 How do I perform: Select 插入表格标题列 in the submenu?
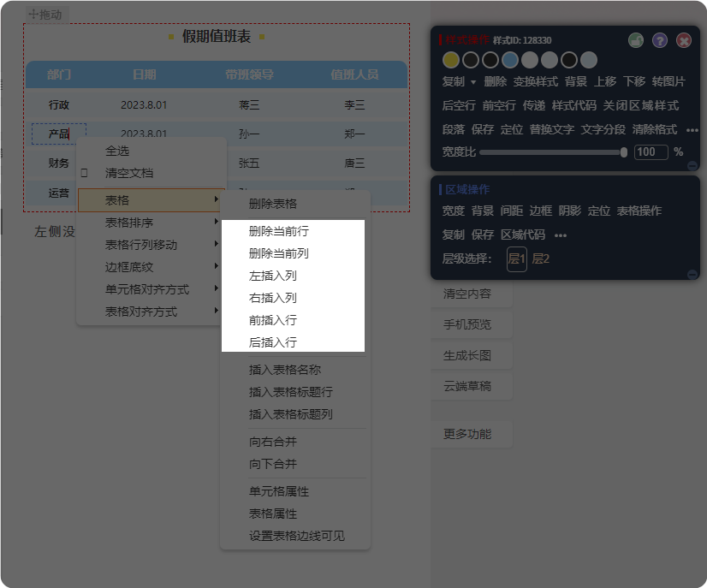click(291, 414)
